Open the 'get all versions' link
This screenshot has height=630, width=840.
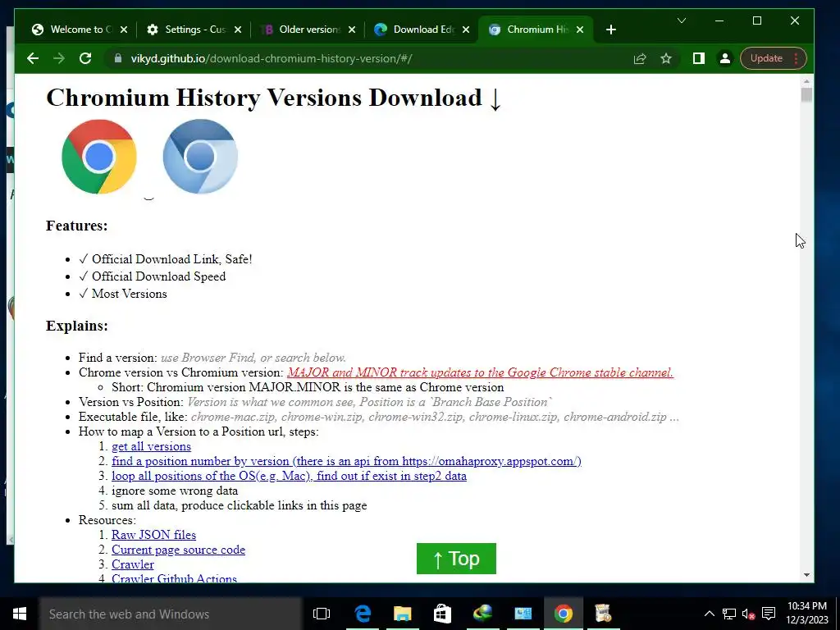tap(151, 446)
